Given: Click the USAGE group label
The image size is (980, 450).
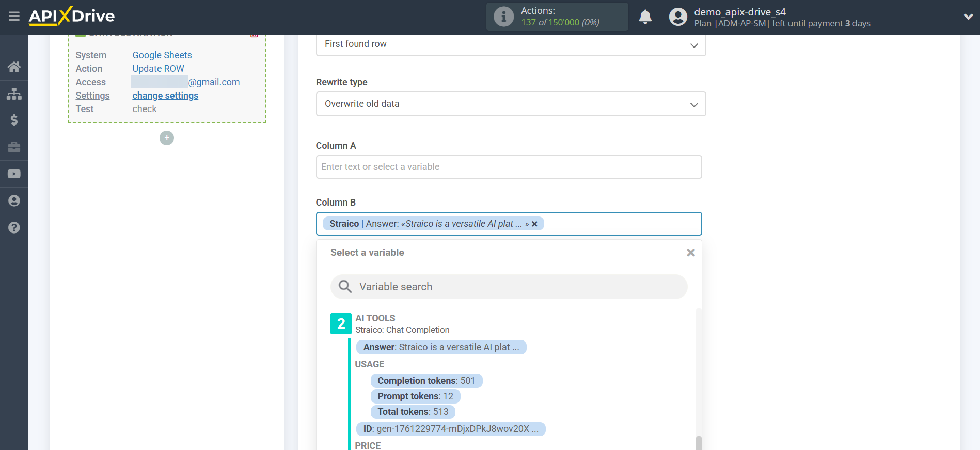Looking at the screenshot, I should pos(370,364).
